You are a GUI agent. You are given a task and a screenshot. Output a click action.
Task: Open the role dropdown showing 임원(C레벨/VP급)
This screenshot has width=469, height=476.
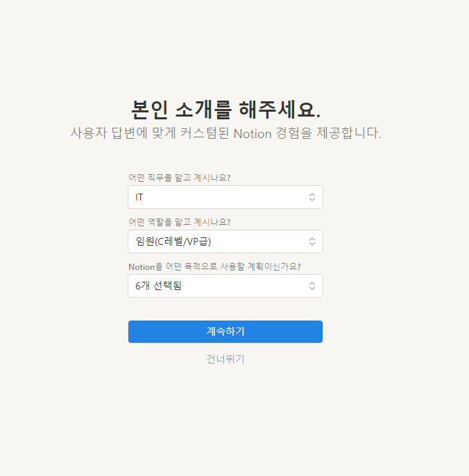225,241
